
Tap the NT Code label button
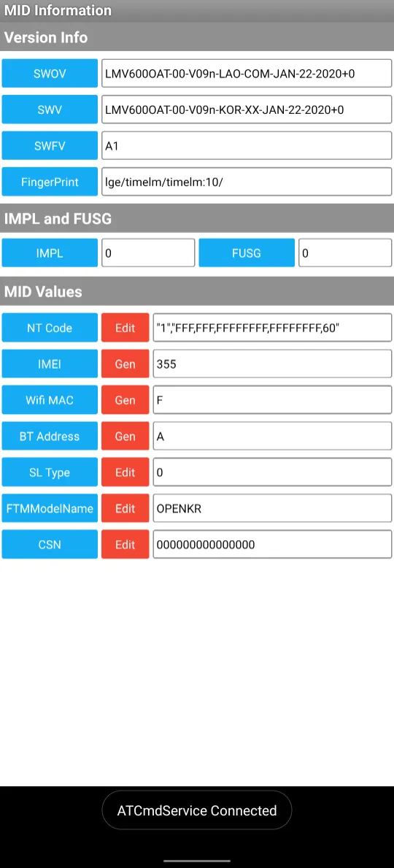(50, 328)
